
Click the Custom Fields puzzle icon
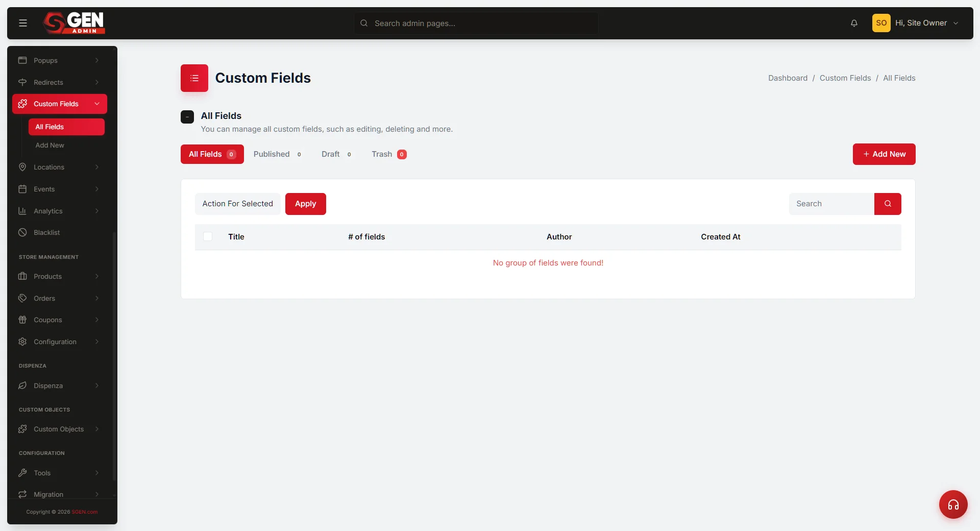click(x=22, y=104)
